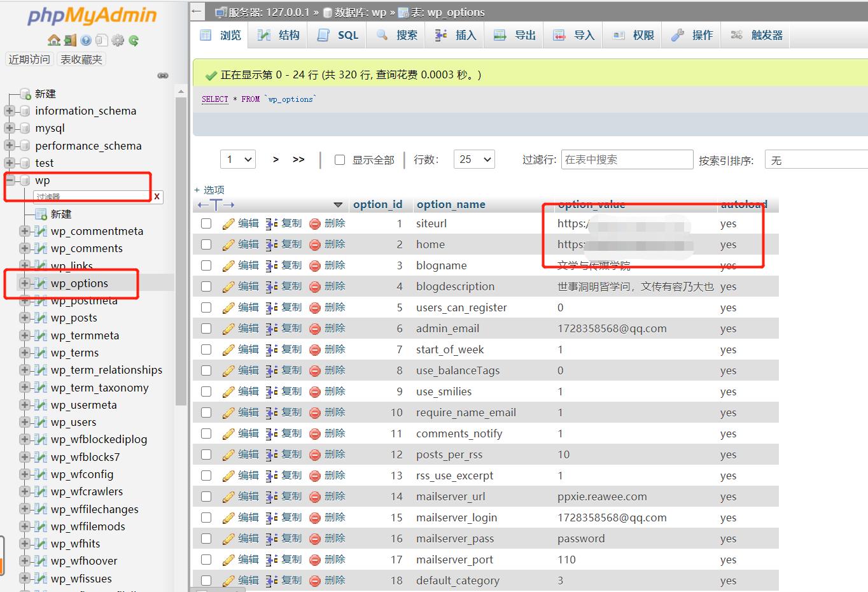Click the left arrow to collapse the navigation panel
This screenshot has width=868, height=592.
(x=197, y=11)
